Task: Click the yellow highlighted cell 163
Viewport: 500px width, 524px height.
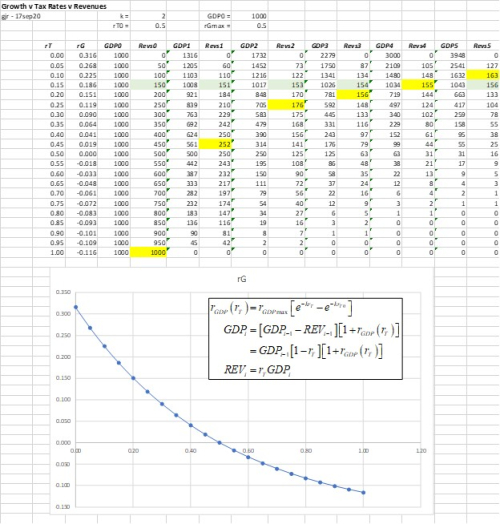Action: pyautogui.click(x=483, y=75)
